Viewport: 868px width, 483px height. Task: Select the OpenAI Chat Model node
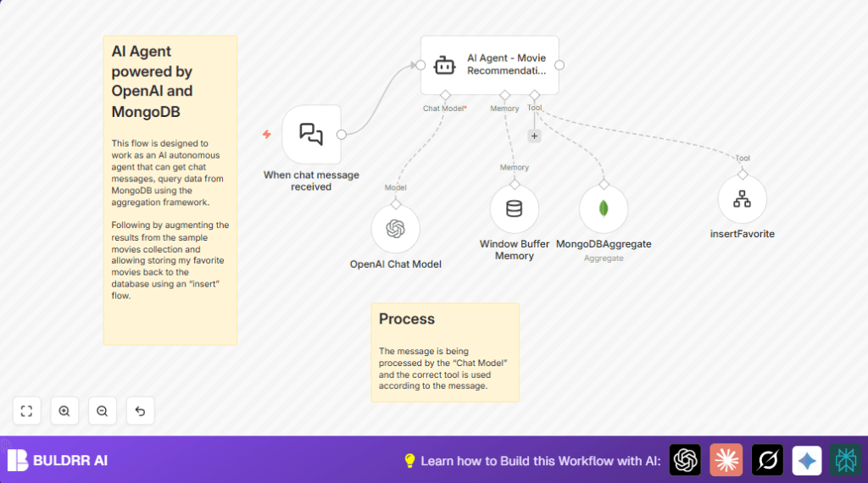click(395, 229)
